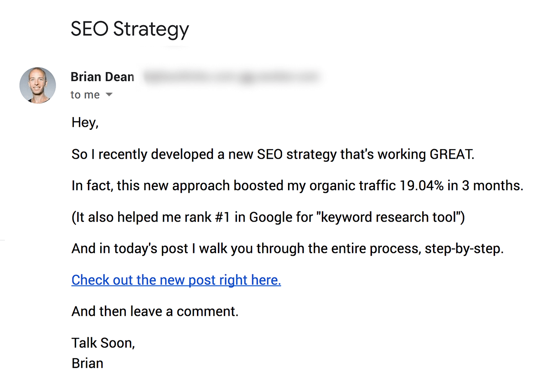
Task: Place cursor on the 'Hey,' greeting line
Action: [x=85, y=123]
